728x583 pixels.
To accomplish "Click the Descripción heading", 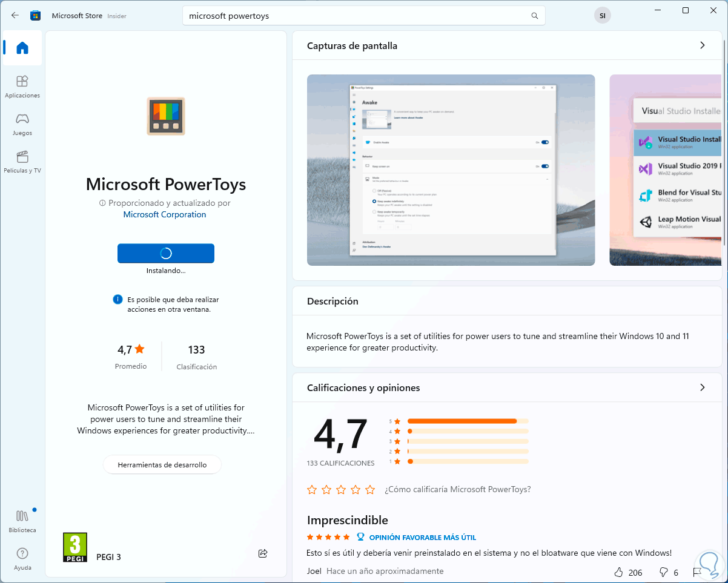I will pyautogui.click(x=333, y=301).
